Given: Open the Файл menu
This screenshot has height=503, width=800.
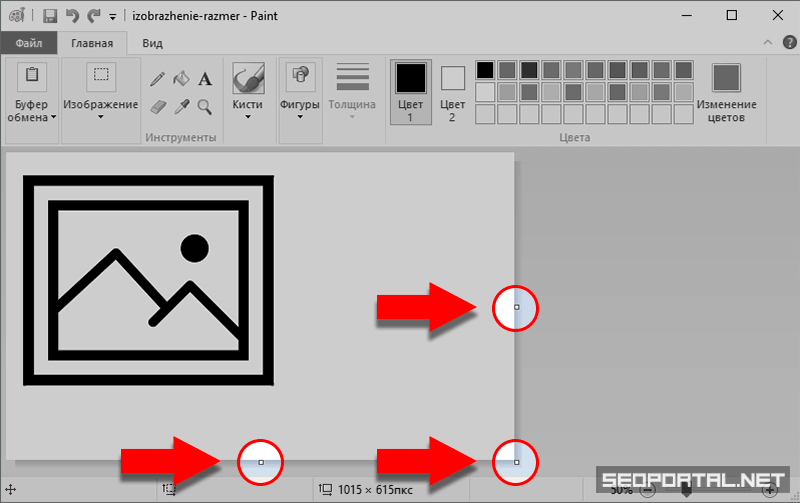Looking at the screenshot, I should coord(28,43).
